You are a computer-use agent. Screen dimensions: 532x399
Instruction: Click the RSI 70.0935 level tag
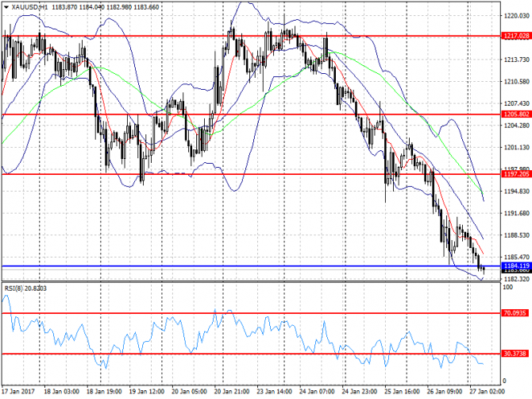coord(516,313)
